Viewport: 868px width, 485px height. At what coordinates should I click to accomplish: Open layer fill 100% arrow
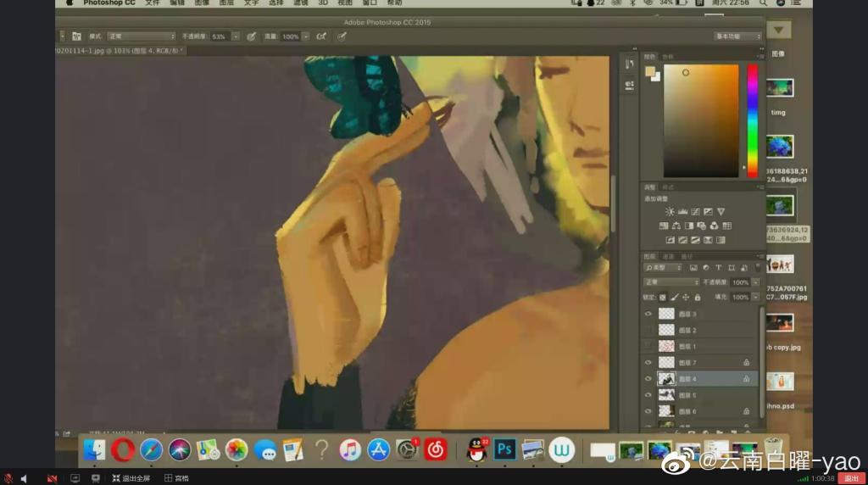(755, 298)
